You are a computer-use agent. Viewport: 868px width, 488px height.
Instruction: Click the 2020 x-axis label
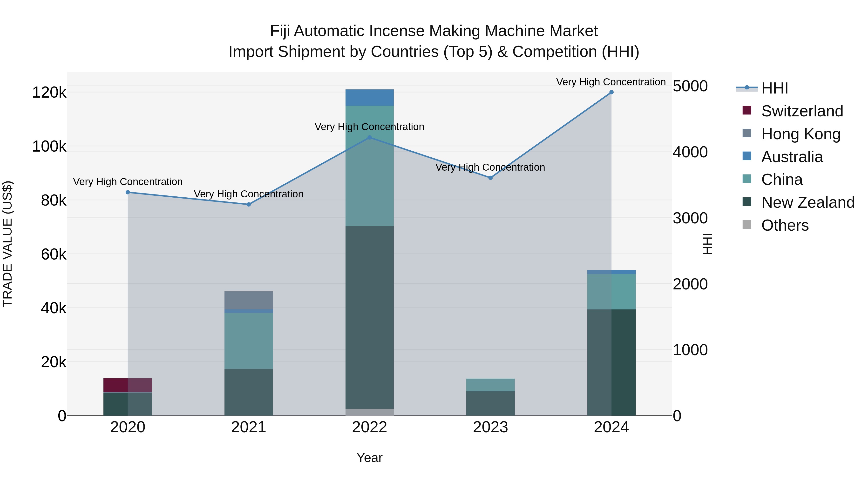(x=128, y=427)
